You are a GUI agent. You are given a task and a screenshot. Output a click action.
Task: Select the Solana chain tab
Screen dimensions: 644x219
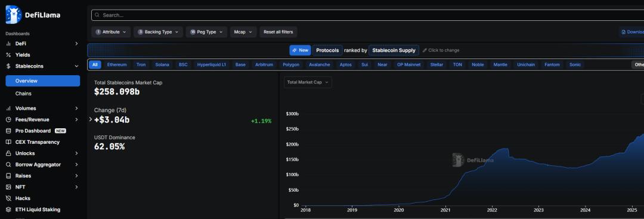click(x=162, y=64)
